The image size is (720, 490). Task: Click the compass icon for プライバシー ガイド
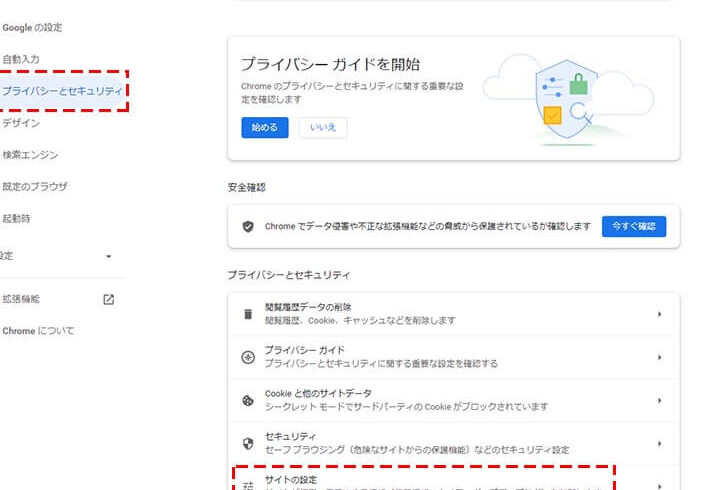point(248,357)
